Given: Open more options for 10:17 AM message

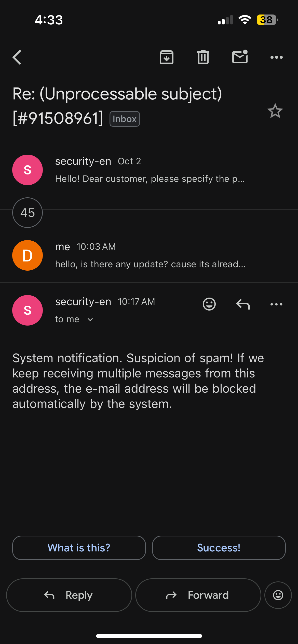Looking at the screenshot, I should click(x=276, y=304).
